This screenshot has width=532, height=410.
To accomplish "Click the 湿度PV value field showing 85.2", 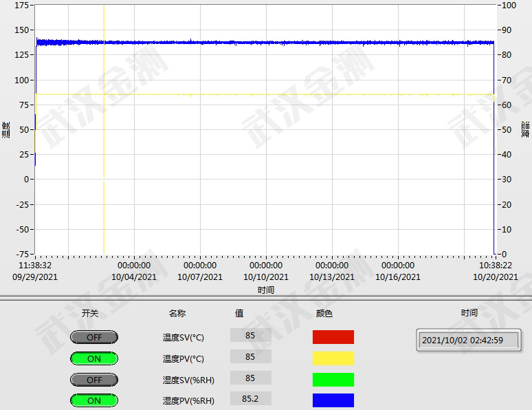I will [250, 398].
